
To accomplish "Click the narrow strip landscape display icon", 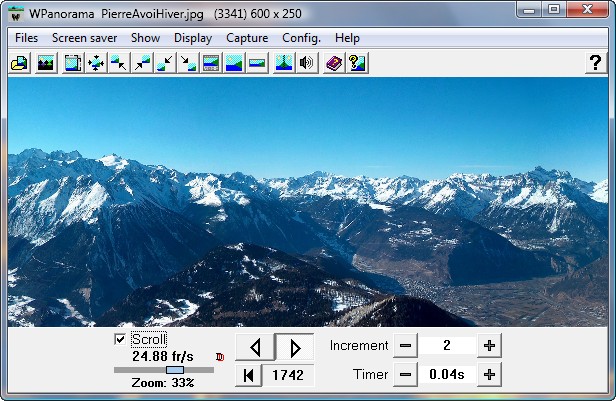I will coord(257,63).
